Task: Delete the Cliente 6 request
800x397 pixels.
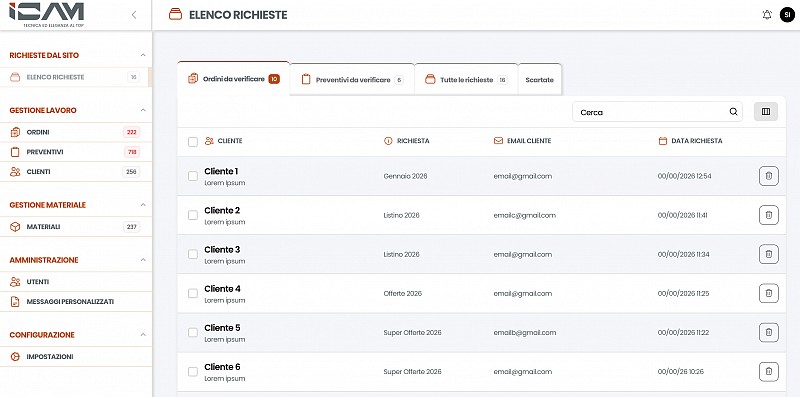Action: (769, 371)
